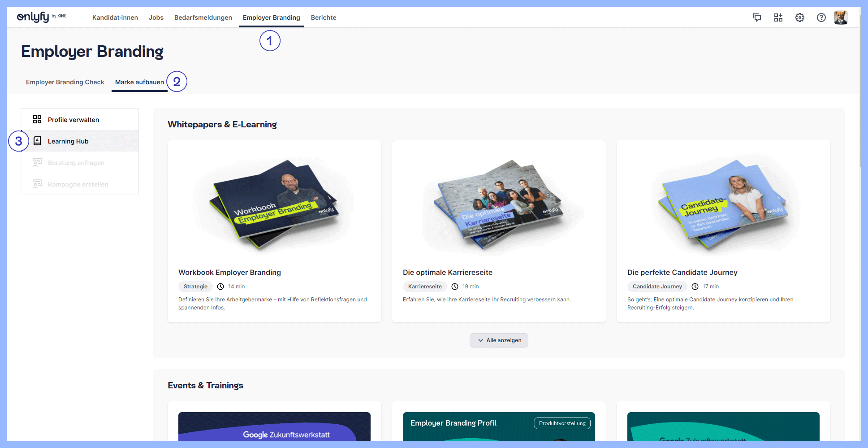Screen dimensions: 868x448
Task: Open the user profile avatar
Action: pos(841,17)
